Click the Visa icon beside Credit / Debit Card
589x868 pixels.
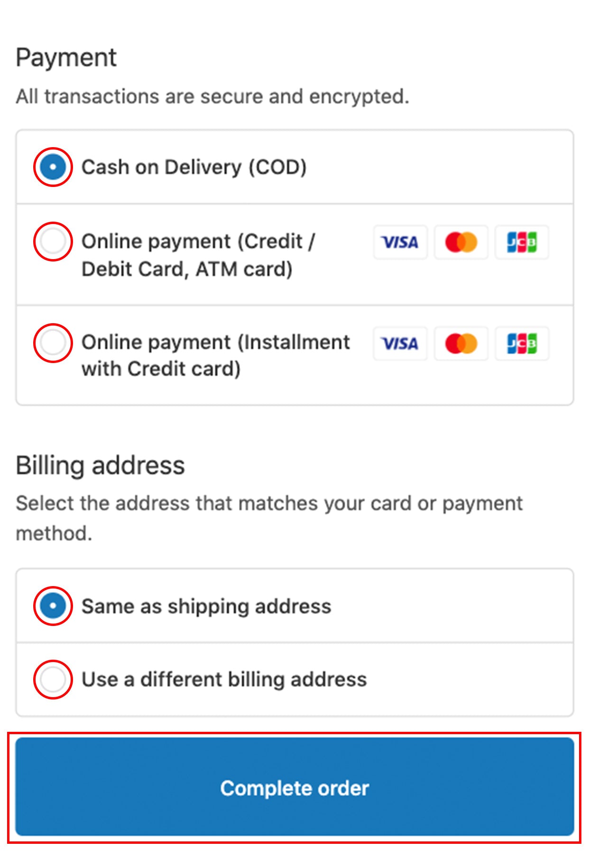click(400, 243)
